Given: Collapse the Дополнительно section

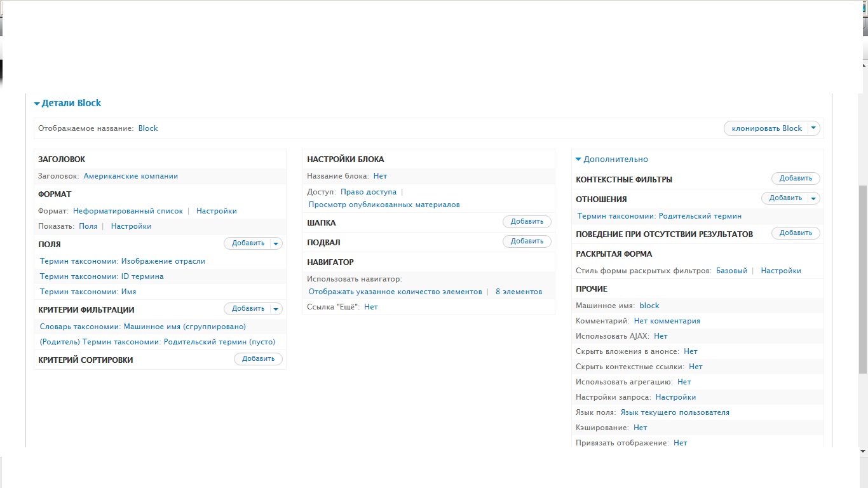Looking at the screenshot, I should click(611, 159).
